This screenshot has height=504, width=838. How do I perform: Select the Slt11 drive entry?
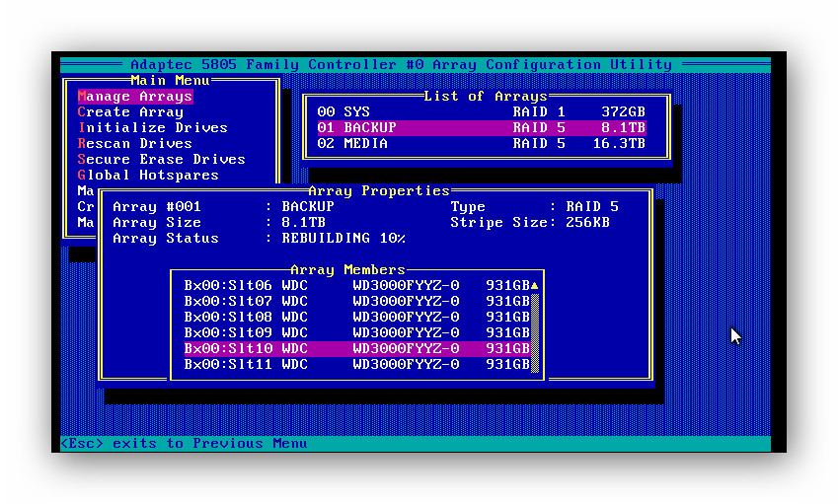click(x=356, y=365)
